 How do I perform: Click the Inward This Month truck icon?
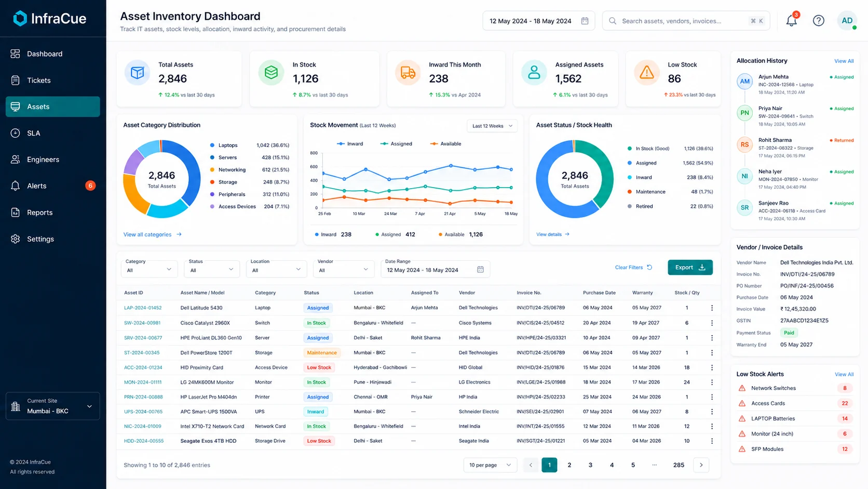point(408,73)
